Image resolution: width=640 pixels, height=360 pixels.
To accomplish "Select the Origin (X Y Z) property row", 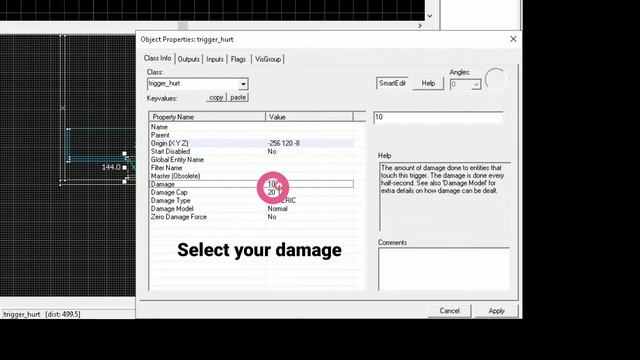I will click(x=251, y=143).
